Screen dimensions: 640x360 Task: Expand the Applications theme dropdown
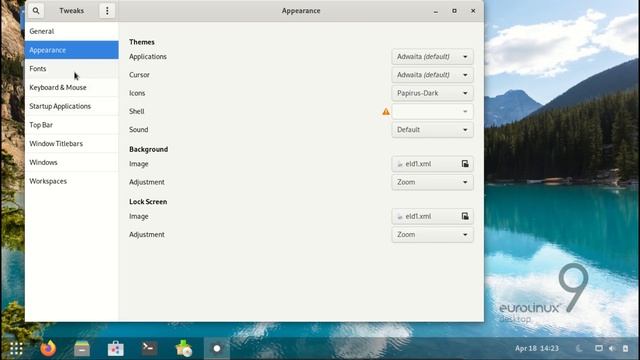click(x=432, y=57)
